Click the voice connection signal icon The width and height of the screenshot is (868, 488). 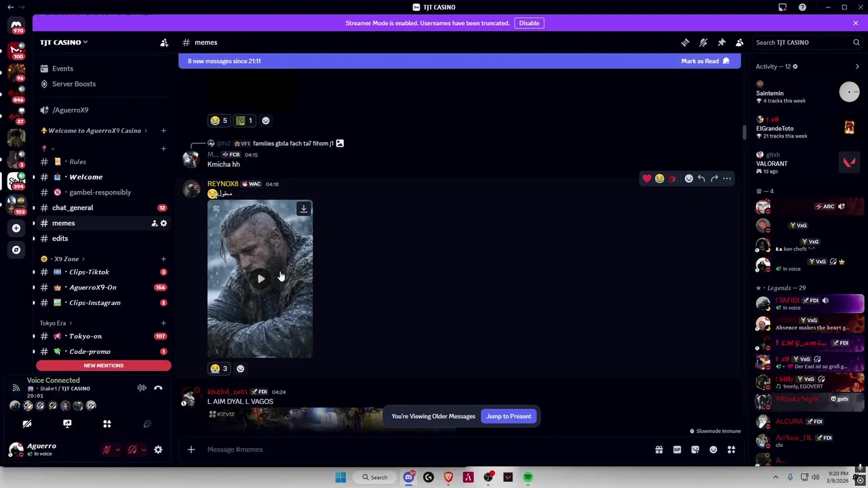15,388
